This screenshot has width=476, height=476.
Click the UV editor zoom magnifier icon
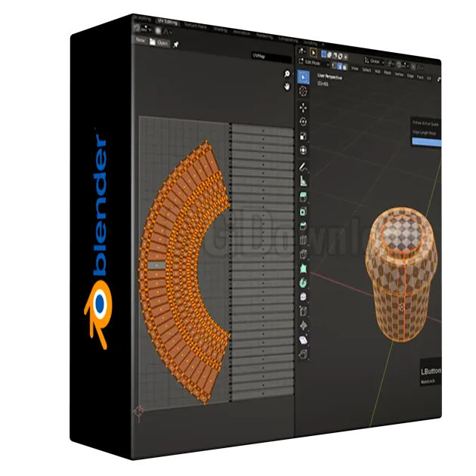(286, 74)
